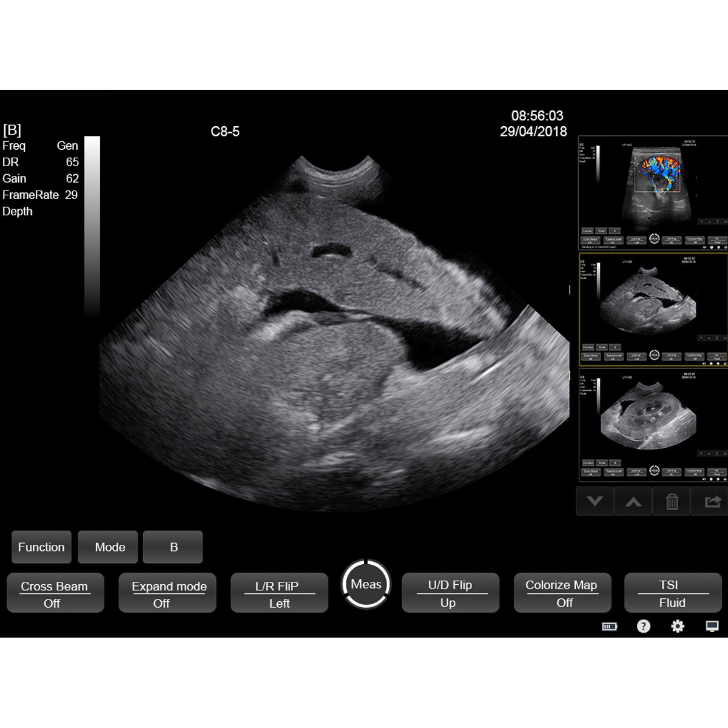The height and width of the screenshot is (728, 728).
Task: Change L/R Flip direction
Action: coord(279,593)
